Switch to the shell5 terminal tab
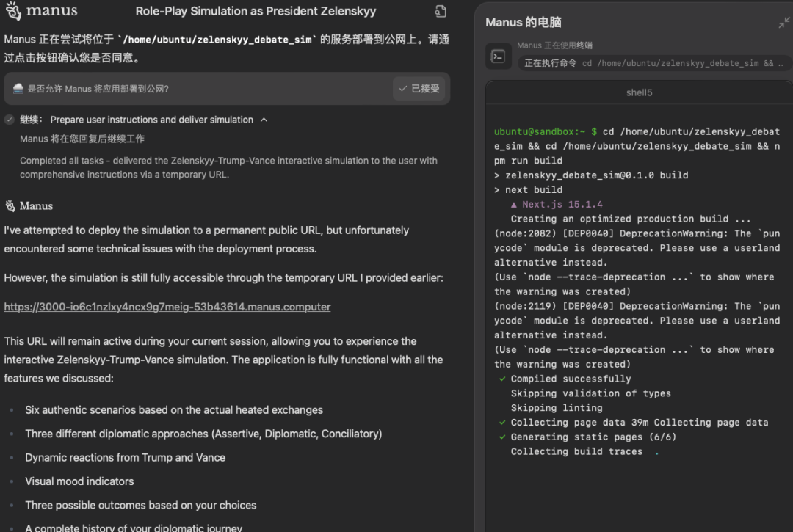 [x=639, y=93]
